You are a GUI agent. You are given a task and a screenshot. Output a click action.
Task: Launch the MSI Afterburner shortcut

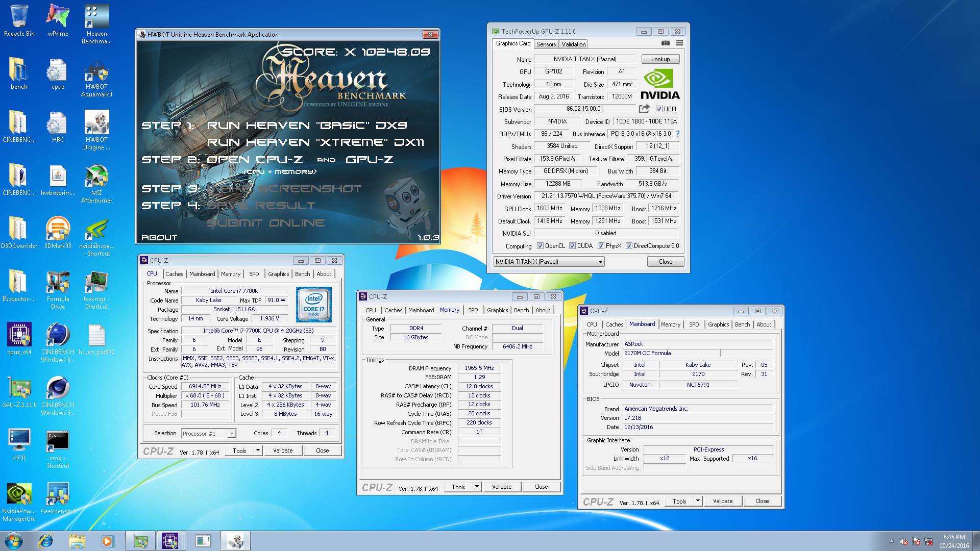96,184
